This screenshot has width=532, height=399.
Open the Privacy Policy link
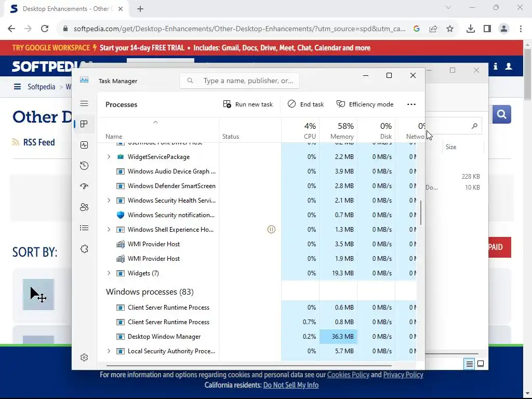click(x=403, y=375)
